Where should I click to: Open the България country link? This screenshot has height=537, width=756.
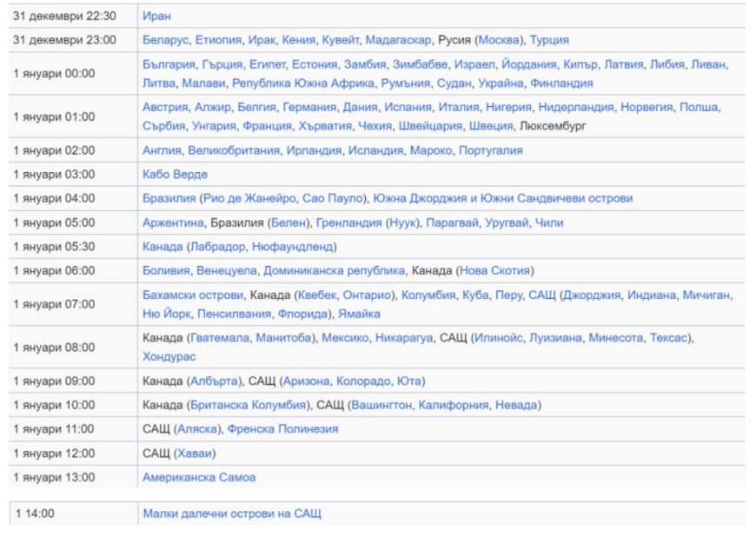click(x=169, y=64)
